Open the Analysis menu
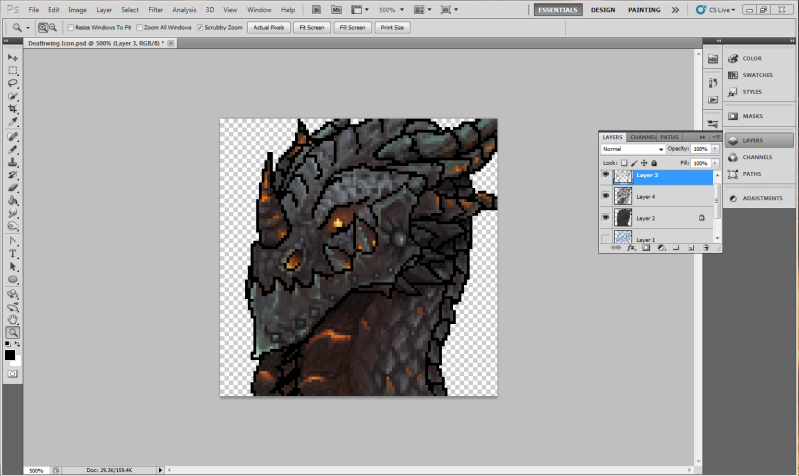The width and height of the screenshot is (799, 476). tap(184, 10)
